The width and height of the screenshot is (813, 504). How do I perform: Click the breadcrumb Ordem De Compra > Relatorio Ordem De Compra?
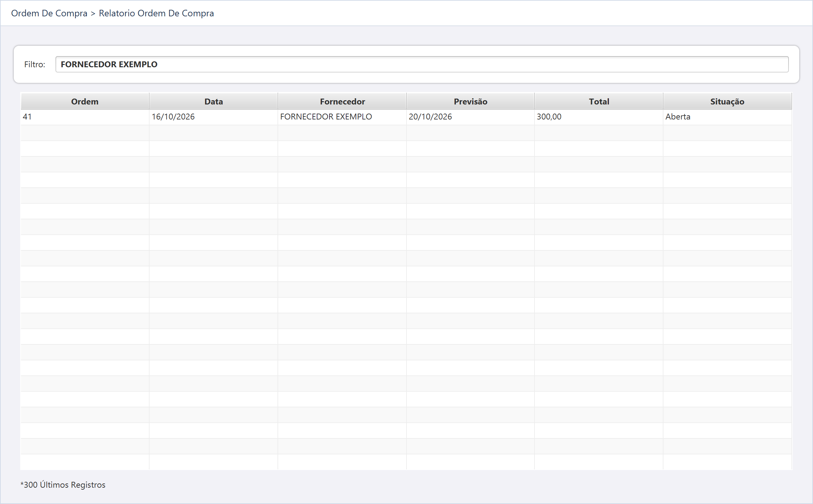click(112, 13)
